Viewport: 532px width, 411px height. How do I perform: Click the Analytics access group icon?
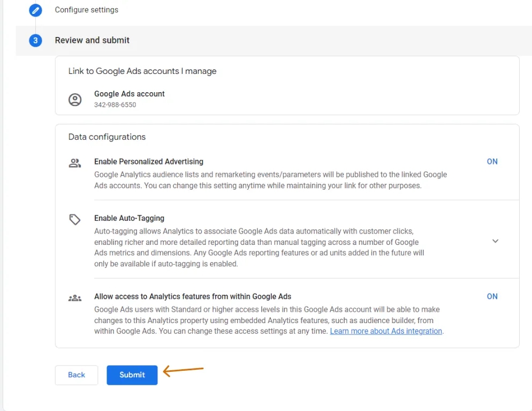tap(74, 298)
